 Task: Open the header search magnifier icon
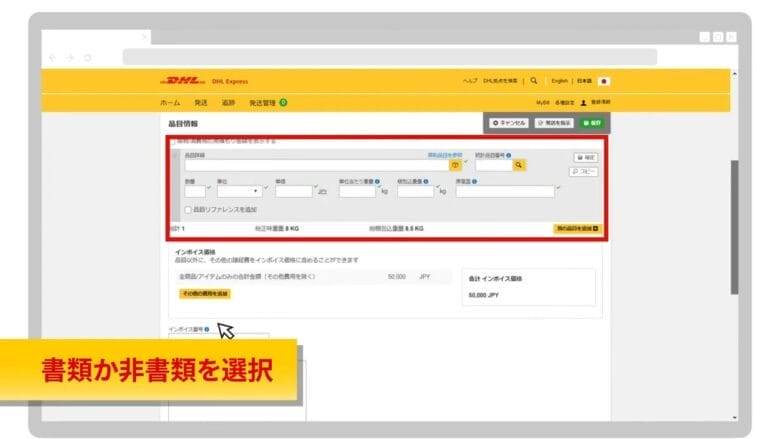pyautogui.click(x=534, y=81)
